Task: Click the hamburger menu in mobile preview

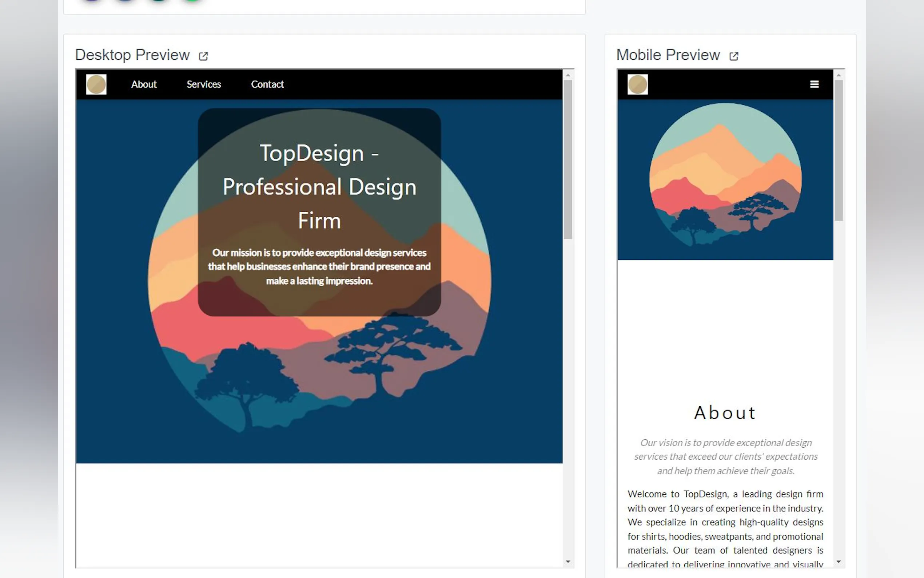Action: (x=814, y=84)
